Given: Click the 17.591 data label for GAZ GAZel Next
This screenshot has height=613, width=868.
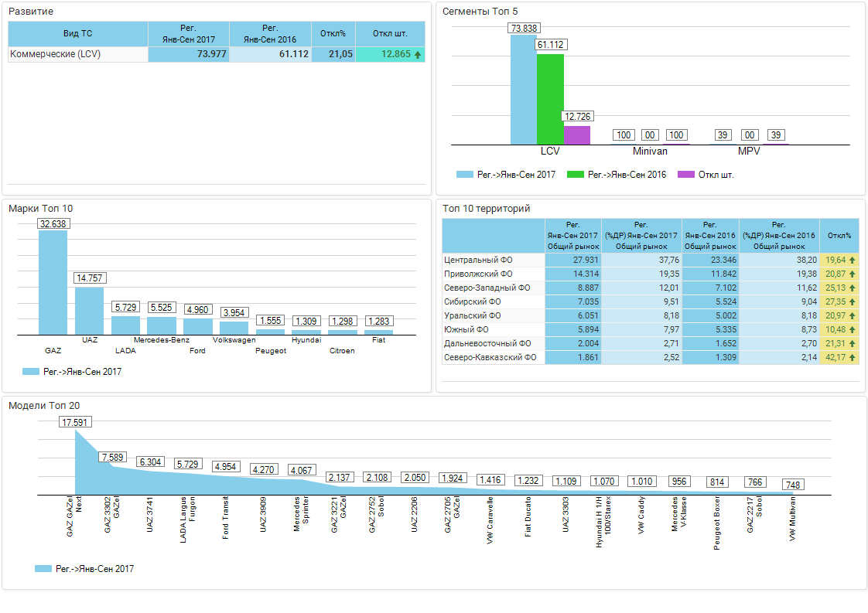Looking at the screenshot, I should (x=75, y=422).
